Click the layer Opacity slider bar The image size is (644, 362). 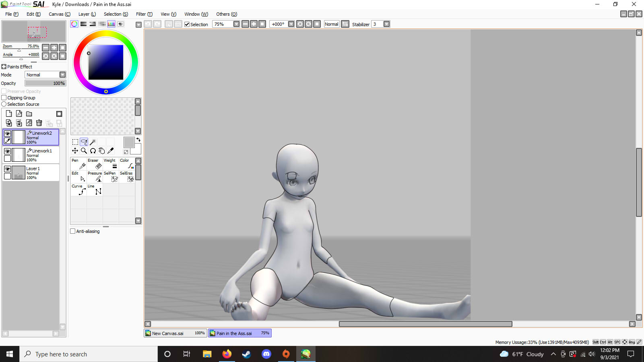point(45,83)
